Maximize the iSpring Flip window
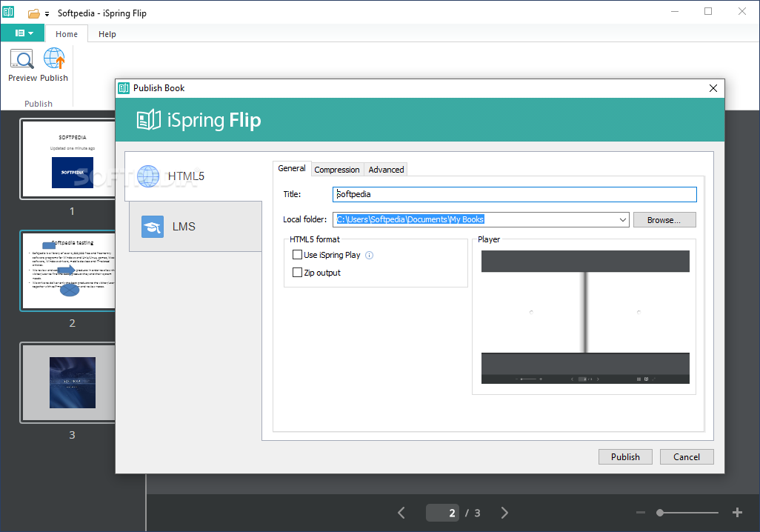The image size is (760, 532). point(708,12)
